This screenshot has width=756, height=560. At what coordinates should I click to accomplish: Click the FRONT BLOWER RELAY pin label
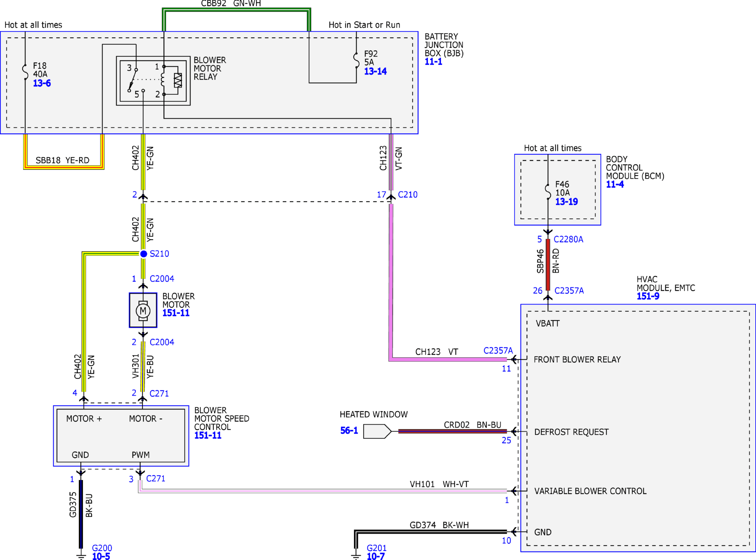(x=577, y=360)
